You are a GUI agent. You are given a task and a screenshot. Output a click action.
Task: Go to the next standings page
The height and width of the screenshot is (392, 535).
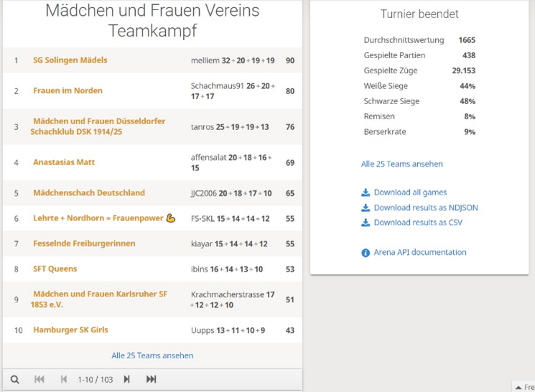pyautogui.click(x=126, y=379)
